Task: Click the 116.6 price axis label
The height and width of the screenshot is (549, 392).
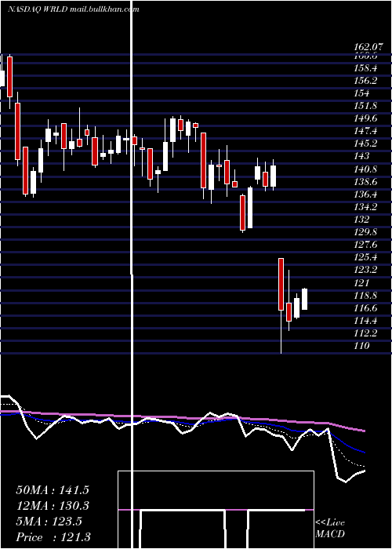Action: [x=367, y=308]
